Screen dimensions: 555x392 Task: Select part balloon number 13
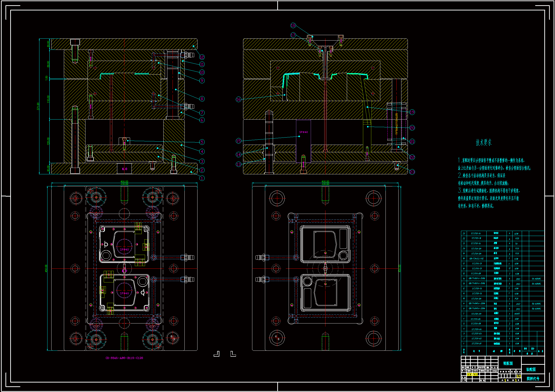(239, 164)
